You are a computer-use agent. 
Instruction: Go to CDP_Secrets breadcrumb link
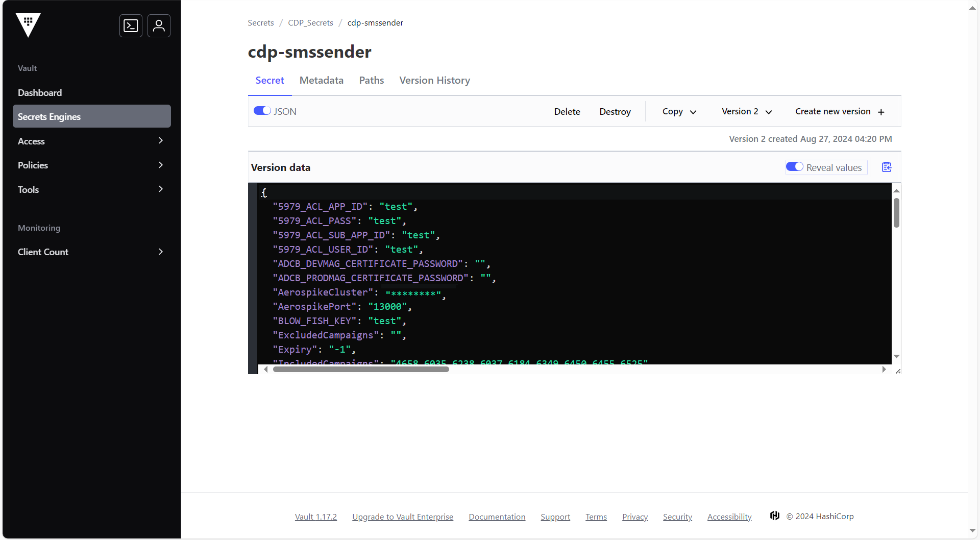coord(310,23)
